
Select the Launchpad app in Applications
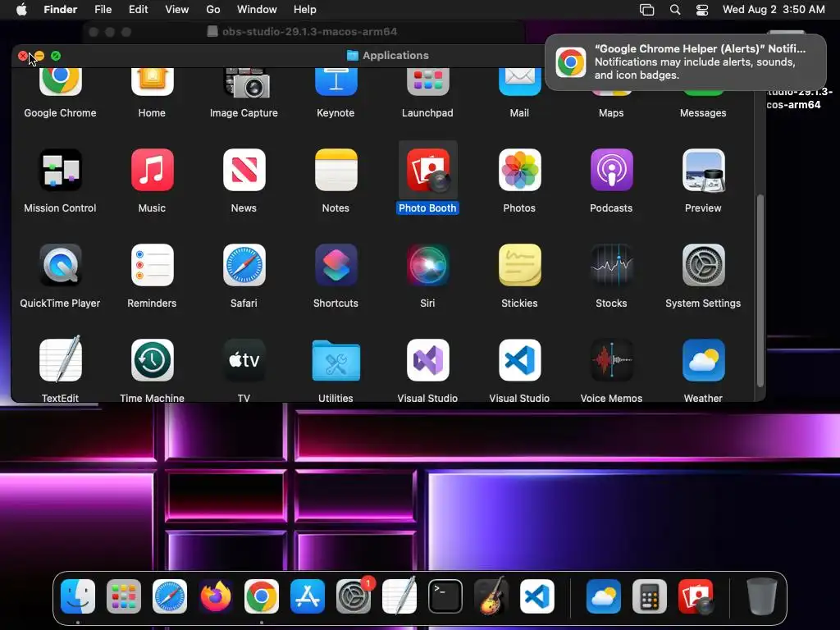(x=427, y=83)
